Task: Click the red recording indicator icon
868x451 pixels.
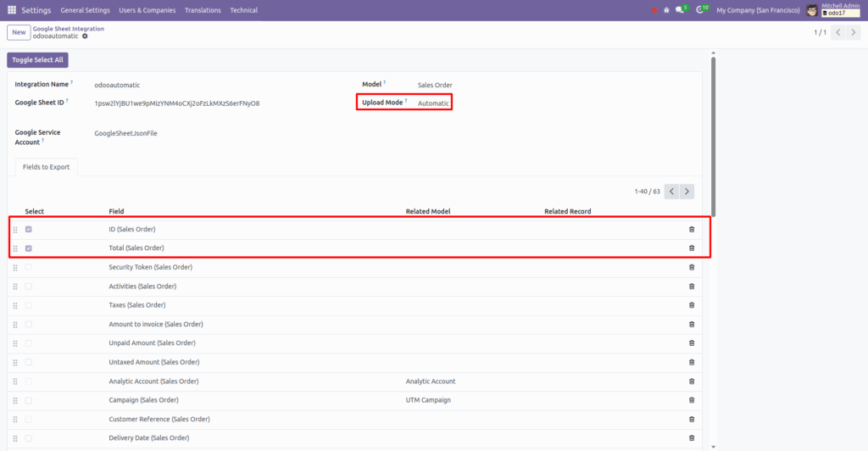Action: pos(654,10)
